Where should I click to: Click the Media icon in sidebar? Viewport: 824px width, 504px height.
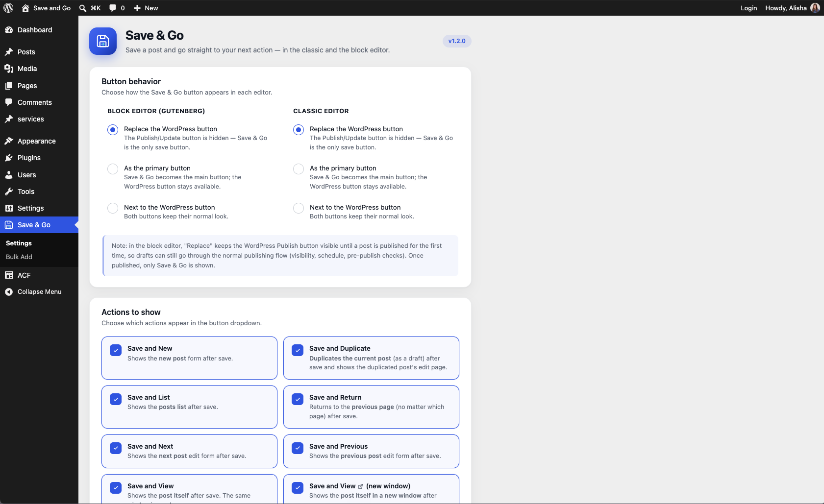9,69
